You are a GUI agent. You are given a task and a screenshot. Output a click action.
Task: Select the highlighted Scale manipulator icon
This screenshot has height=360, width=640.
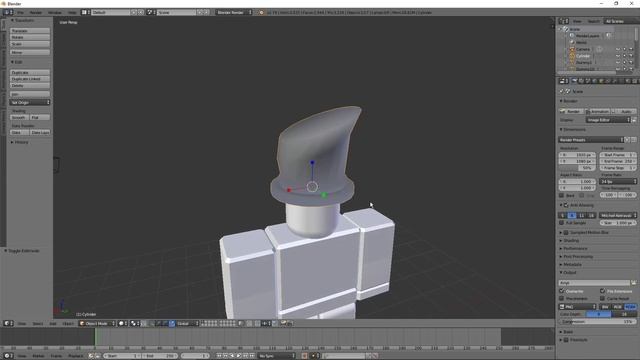coord(172,323)
